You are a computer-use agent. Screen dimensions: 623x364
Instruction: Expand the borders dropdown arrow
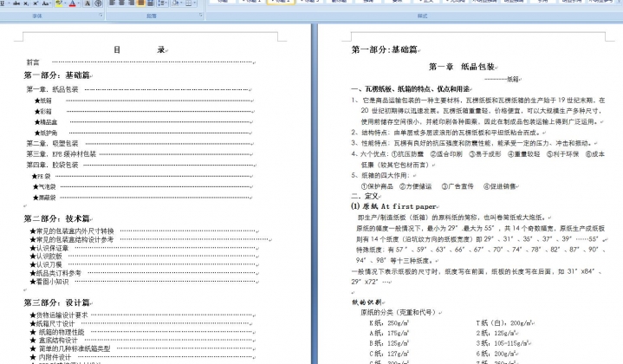tap(195, 3)
